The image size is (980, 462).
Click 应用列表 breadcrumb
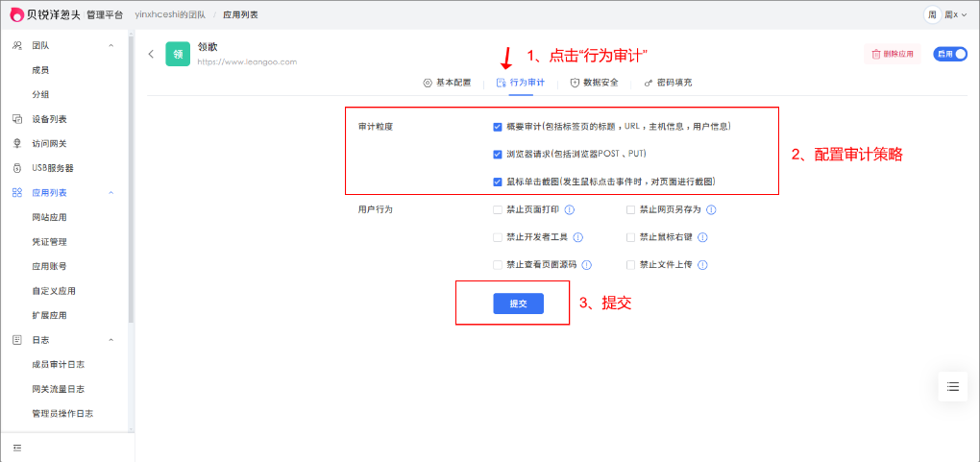(x=240, y=14)
